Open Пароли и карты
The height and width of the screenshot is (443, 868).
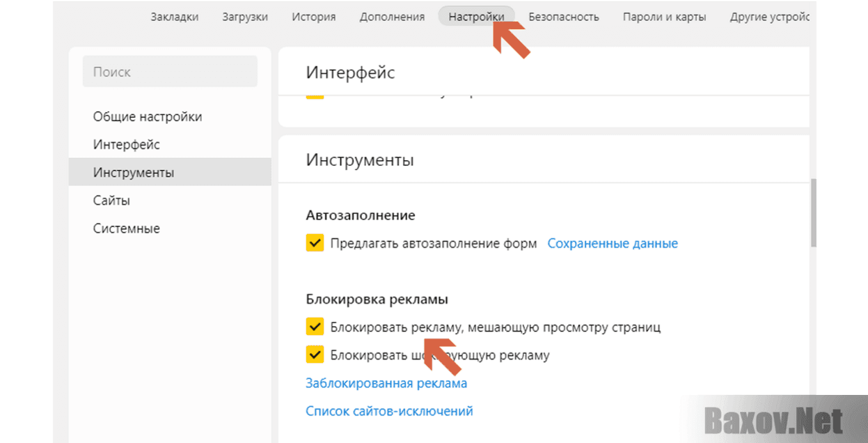click(x=665, y=17)
